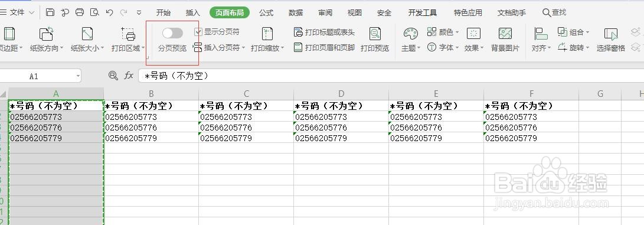Switch to the 插入 tab
The height and width of the screenshot is (225, 644).
[x=192, y=13]
